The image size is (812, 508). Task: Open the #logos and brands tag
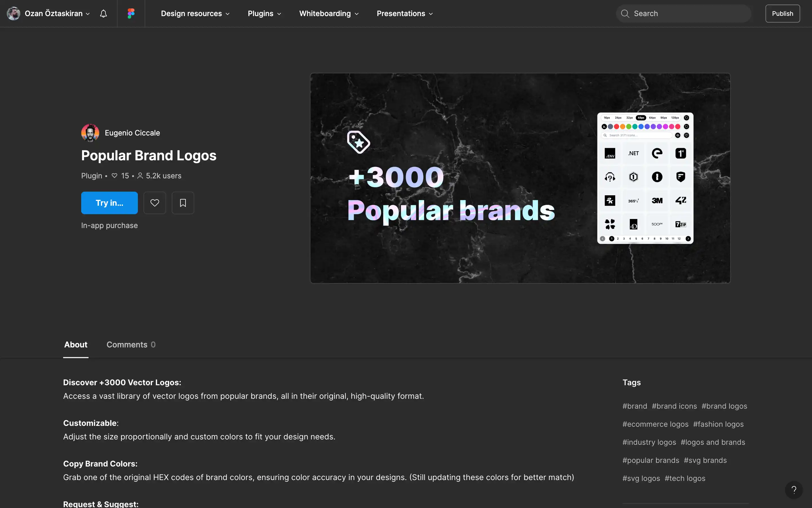coord(713,443)
